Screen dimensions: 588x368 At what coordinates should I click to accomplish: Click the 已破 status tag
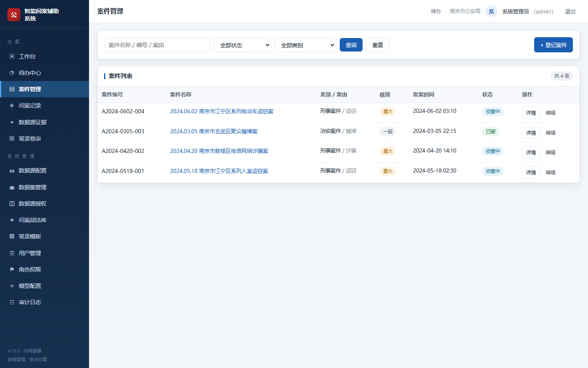(490, 132)
